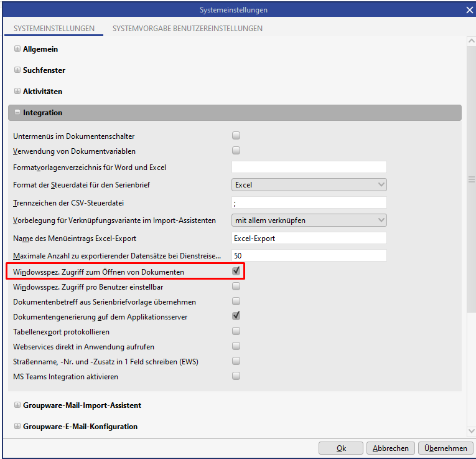This screenshot has width=476, height=459.
Task: Click the Formatvorlagenverzeichnis input field
Action: point(309,167)
